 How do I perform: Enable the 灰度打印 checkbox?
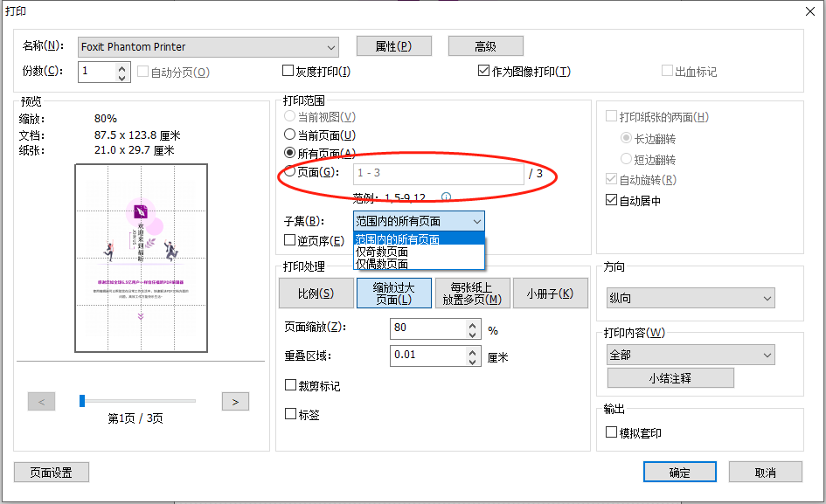click(x=288, y=70)
